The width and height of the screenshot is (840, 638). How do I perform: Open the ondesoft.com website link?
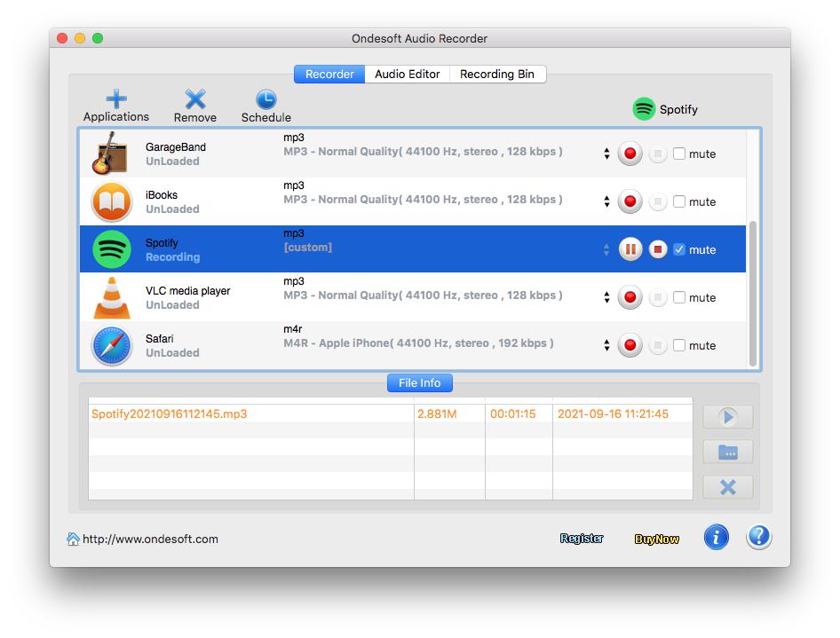click(x=149, y=539)
